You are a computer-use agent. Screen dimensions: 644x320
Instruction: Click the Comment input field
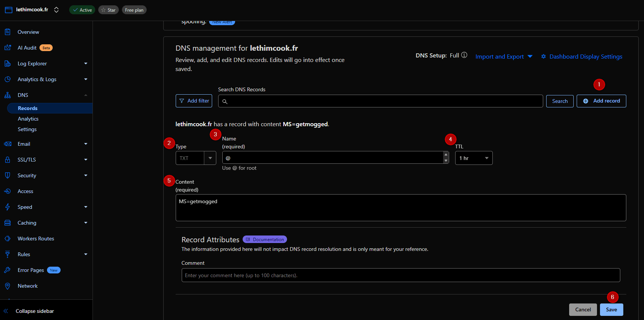tap(401, 275)
